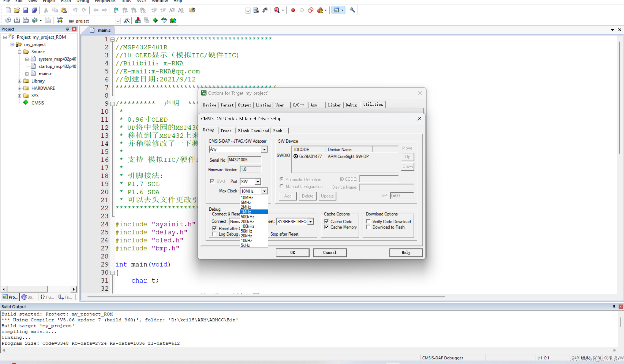Image resolution: width=624 pixels, height=364 pixels.
Task: Open Configuration wrench icon
Action: click(352, 10)
